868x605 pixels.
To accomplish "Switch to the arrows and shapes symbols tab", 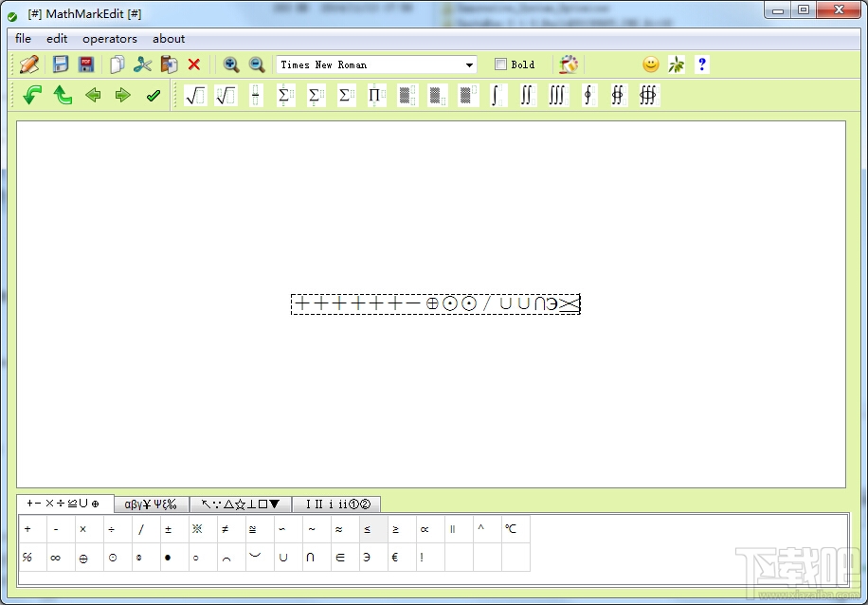I will 241,504.
